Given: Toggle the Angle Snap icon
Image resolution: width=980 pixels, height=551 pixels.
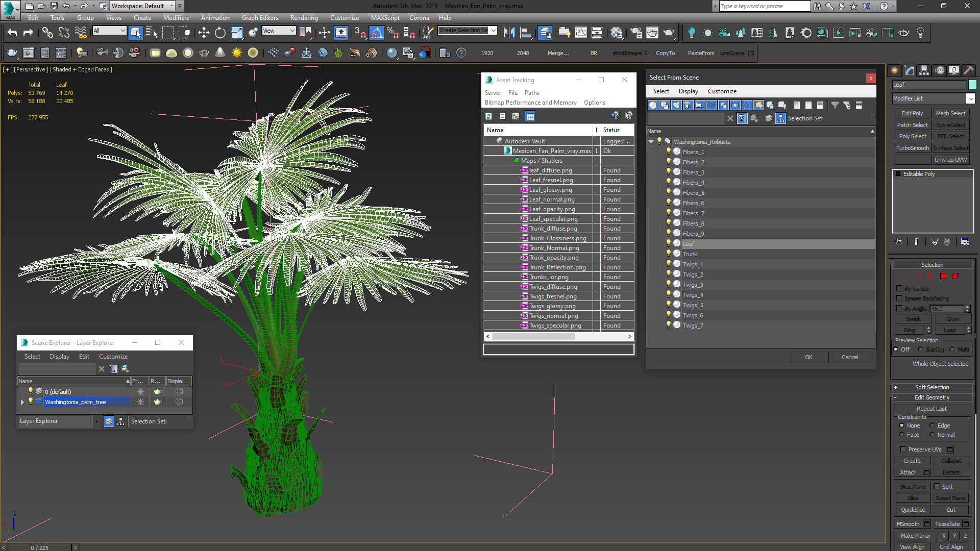Looking at the screenshot, I should pyautogui.click(x=376, y=33).
